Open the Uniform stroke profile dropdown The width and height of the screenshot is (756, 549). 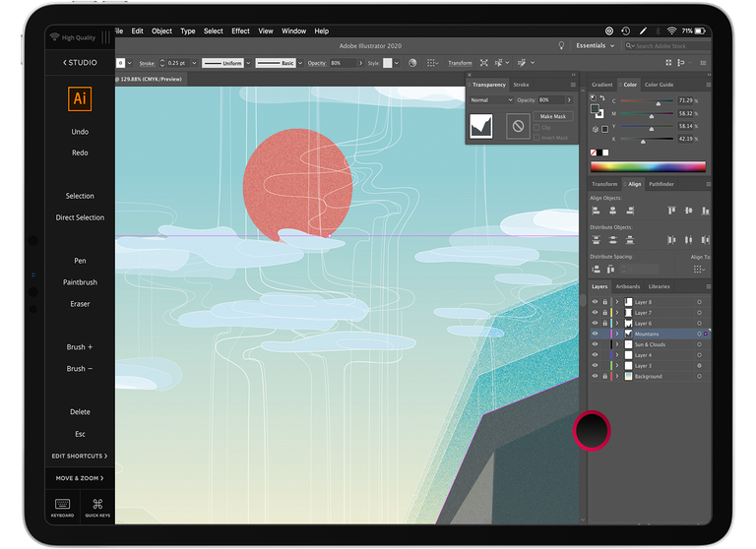click(248, 63)
